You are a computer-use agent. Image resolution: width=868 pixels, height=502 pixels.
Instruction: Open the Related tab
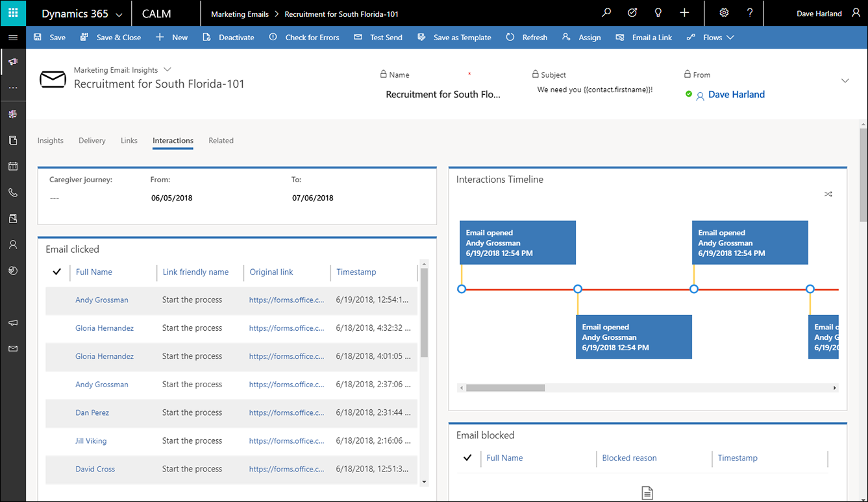coord(221,140)
